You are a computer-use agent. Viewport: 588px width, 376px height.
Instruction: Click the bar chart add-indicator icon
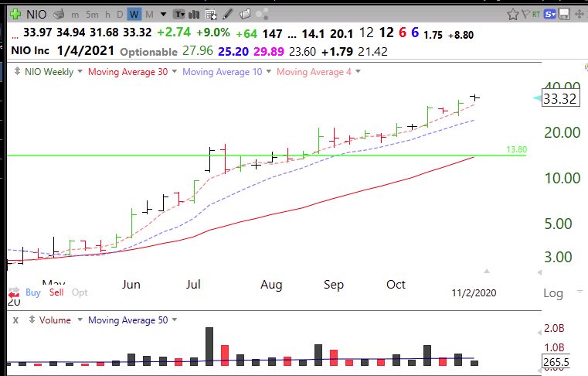point(194,15)
